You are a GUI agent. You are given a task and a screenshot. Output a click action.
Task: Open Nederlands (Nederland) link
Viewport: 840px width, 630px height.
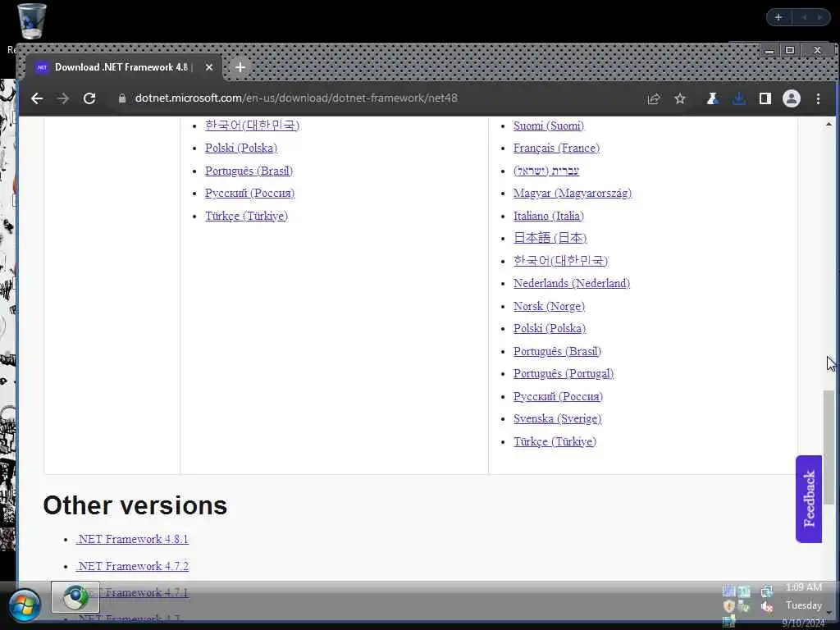[x=572, y=283]
